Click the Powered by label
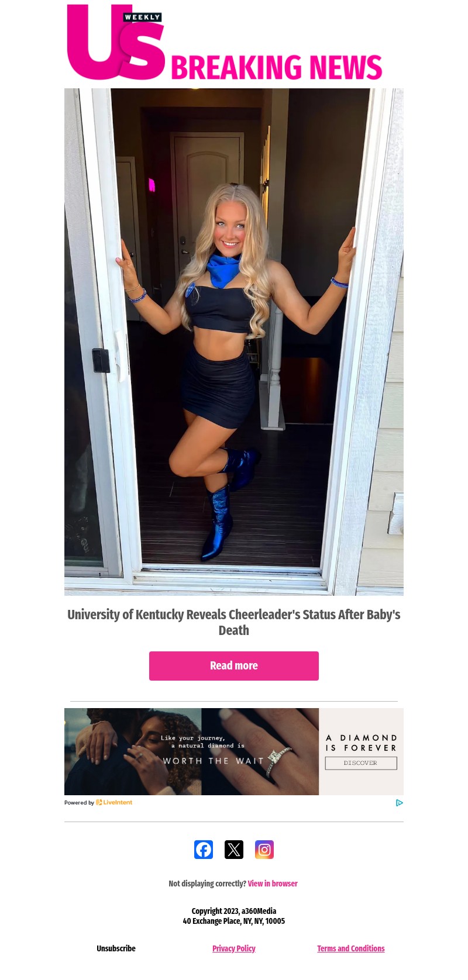The width and height of the screenshot is (468, 980). [79, 803]
